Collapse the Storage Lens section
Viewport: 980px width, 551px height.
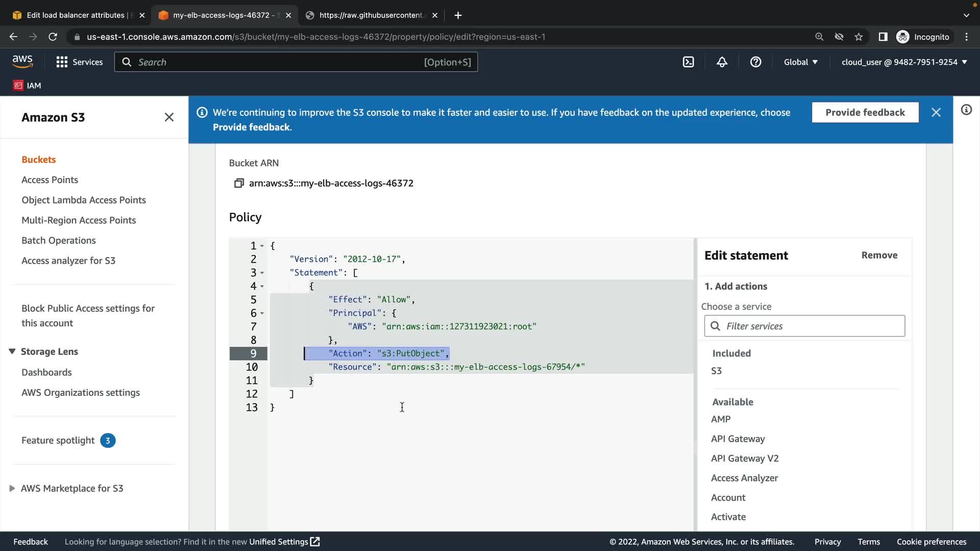coord(12,352)
